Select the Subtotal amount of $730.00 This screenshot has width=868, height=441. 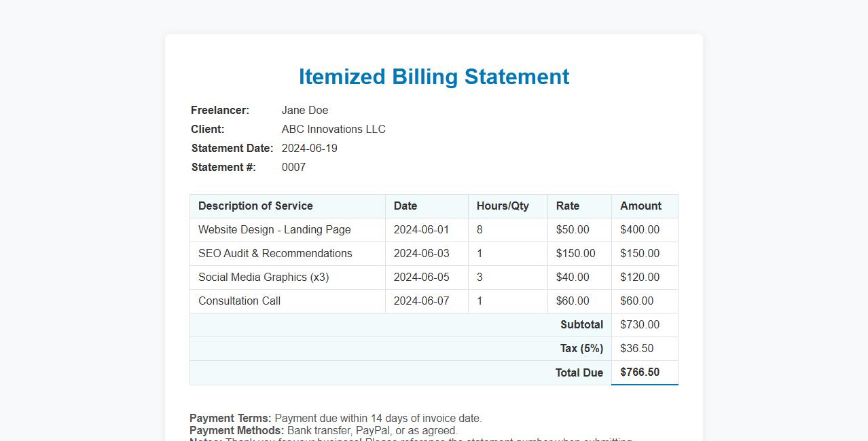(x=638, y=324)
